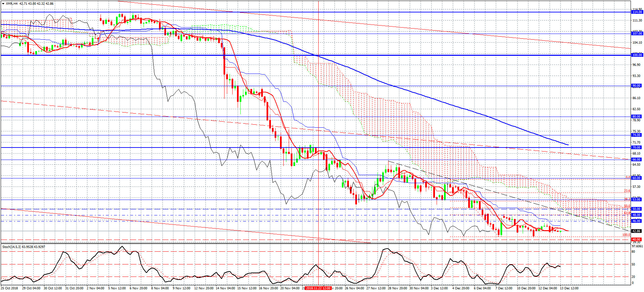Open the chart dropdown triangle beside XMR,H4
Image resolution: width=644 pixels, height=292 pixels.
(3, 4)
